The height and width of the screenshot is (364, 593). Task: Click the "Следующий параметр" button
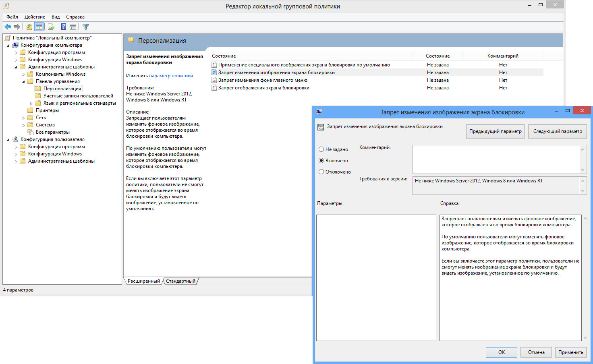[557, 131]
